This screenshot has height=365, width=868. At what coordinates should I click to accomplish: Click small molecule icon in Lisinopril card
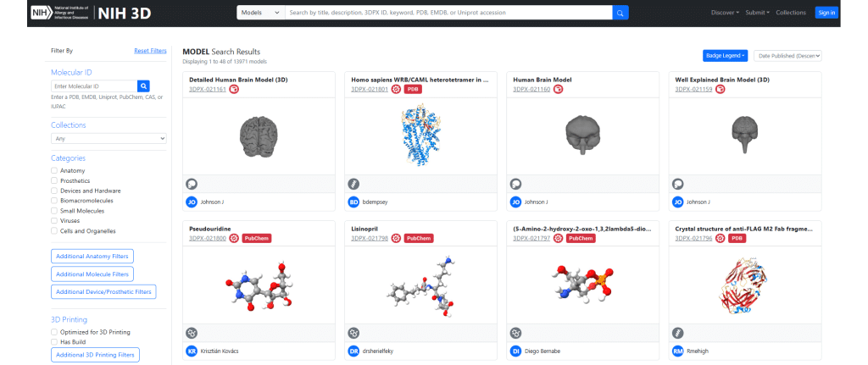(353, 333)
